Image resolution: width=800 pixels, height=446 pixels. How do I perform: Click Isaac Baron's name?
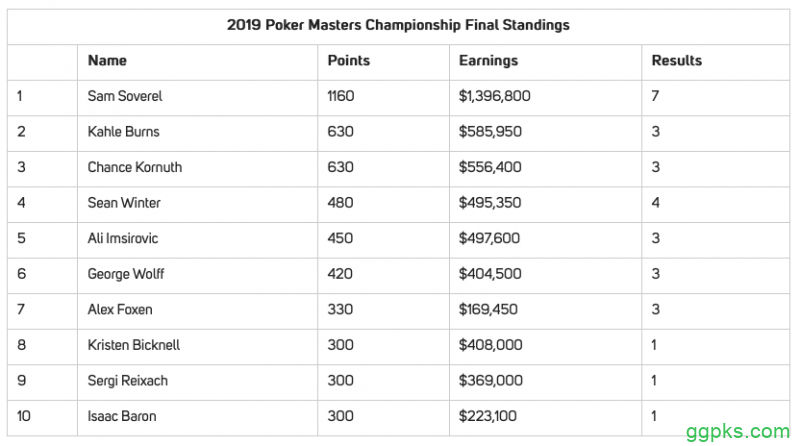(122, 416)
